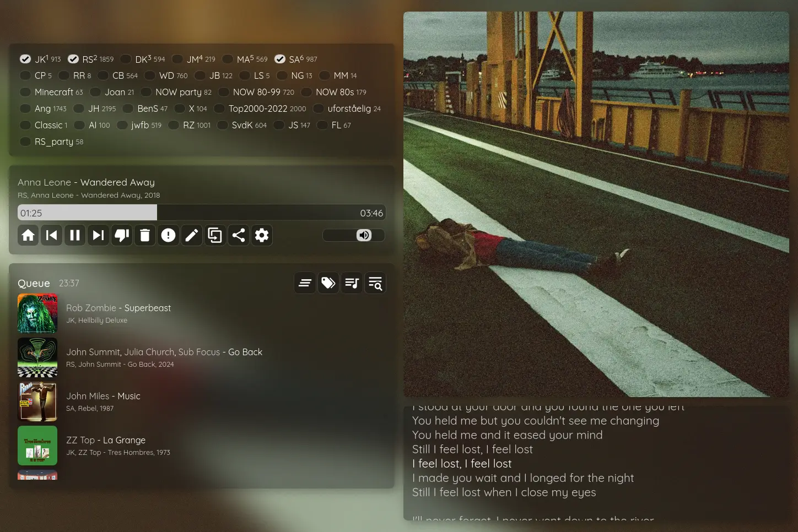
Task: Click the share icon
Action: tap(238, 236)
